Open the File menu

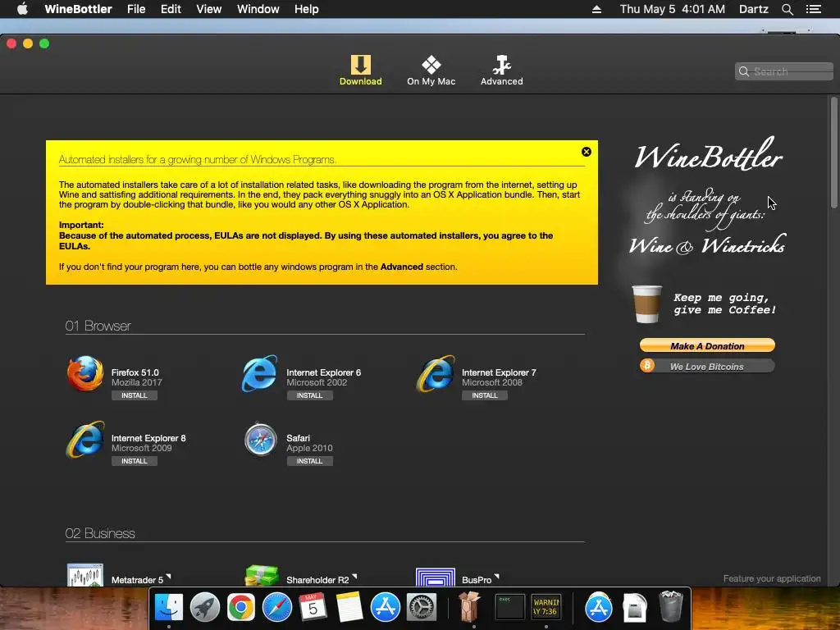pyautogui.click(x=136, y=9)
